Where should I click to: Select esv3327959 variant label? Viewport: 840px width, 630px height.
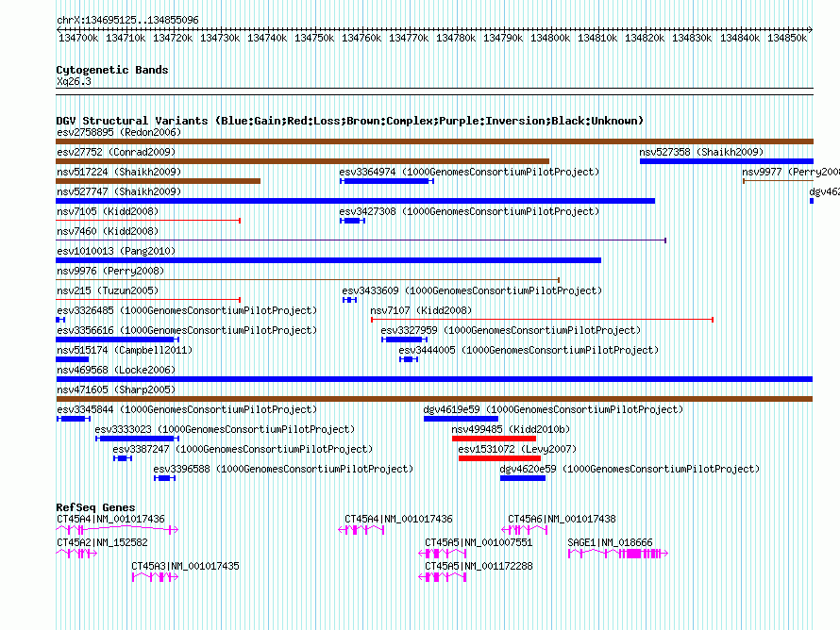click(511, 330)
